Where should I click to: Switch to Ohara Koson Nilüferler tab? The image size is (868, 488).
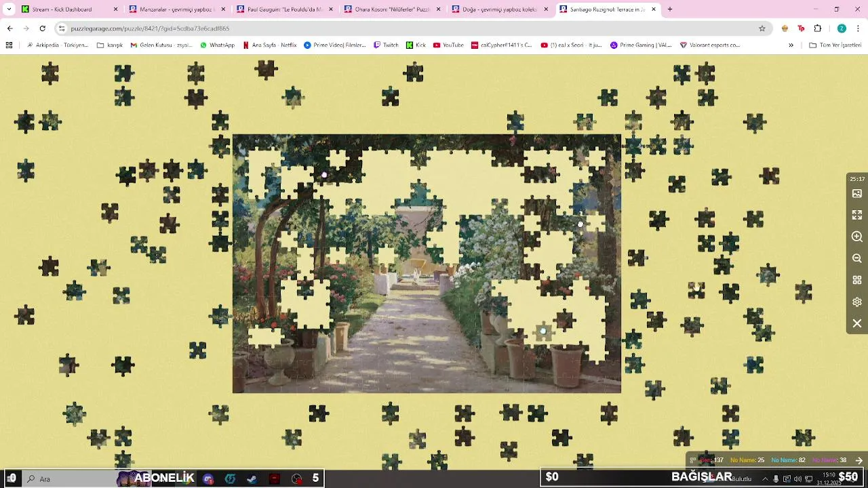pyautogui.click(x=391, y=9)
